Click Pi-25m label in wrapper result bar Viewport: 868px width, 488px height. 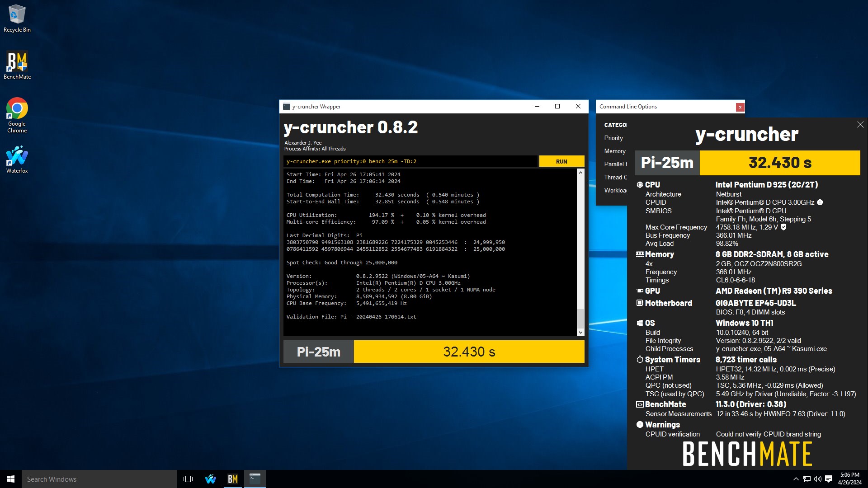pyautogui.click(x=319, y=352)
